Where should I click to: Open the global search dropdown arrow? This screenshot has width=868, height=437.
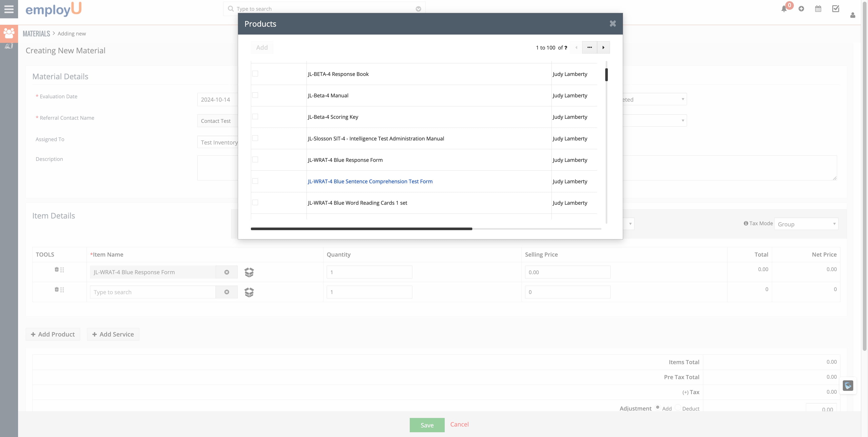click(418, 9)
